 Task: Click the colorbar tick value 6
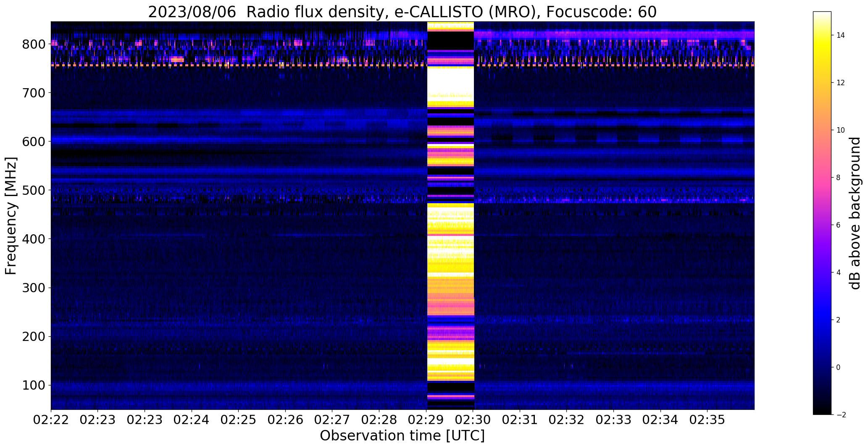point(838,225)
